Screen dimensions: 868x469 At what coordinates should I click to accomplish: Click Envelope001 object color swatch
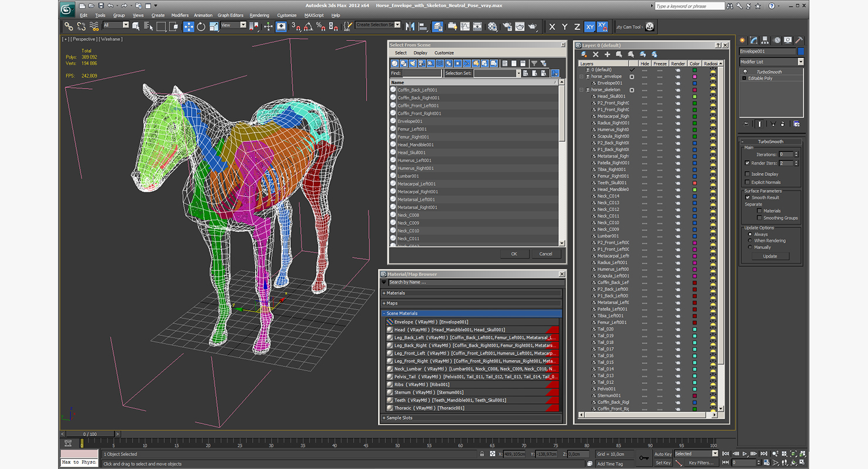pos(801,52)
